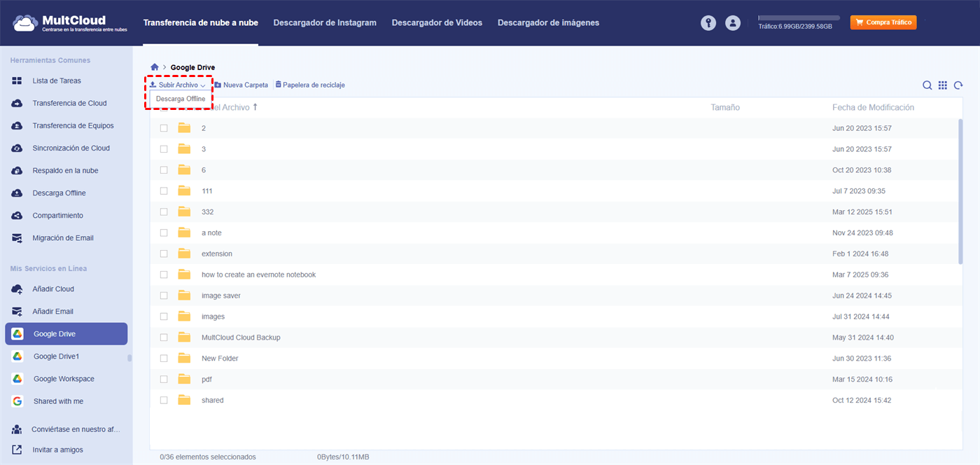This screenshot has width=980, height=465.
Task: Click date 'Oct 12 2024 15:42'
Action: coord(862,401)
